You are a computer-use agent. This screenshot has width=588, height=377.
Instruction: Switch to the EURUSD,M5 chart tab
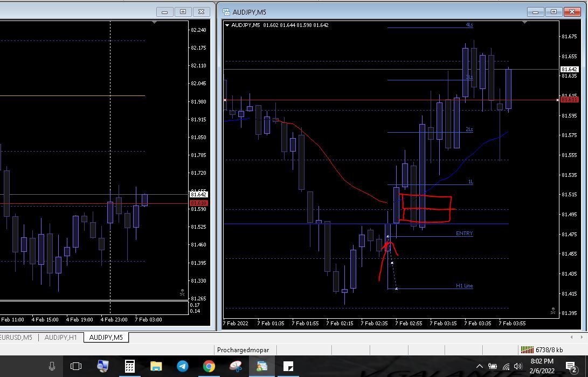(16, 337)
